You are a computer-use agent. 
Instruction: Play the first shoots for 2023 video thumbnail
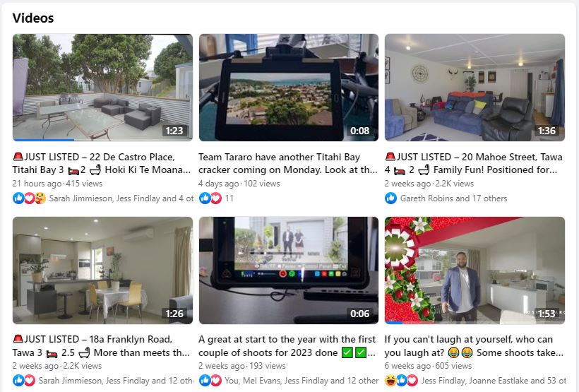pyautogui.click(x=289, y=270)
